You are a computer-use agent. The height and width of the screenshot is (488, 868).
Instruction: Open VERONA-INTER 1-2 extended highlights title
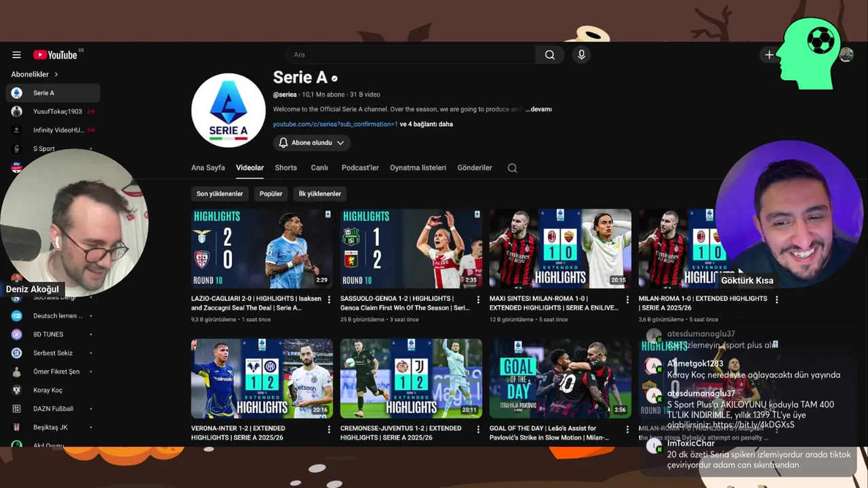238,433
